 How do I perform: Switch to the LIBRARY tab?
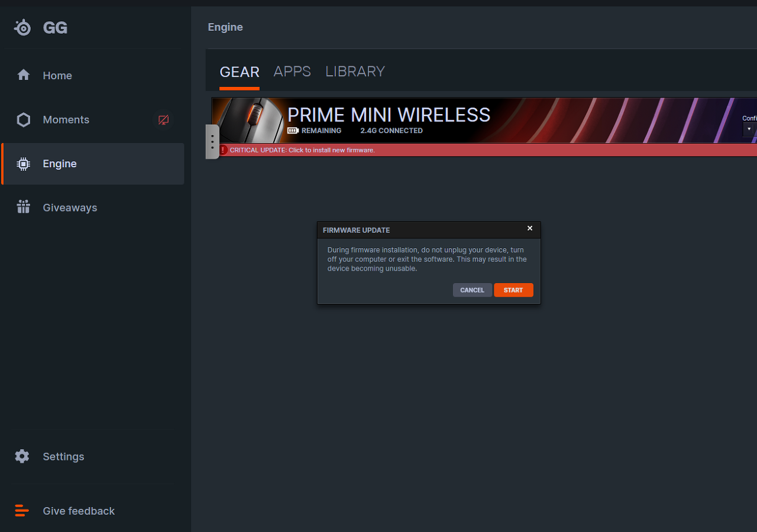pyautogui.click(x=355, y=72)
